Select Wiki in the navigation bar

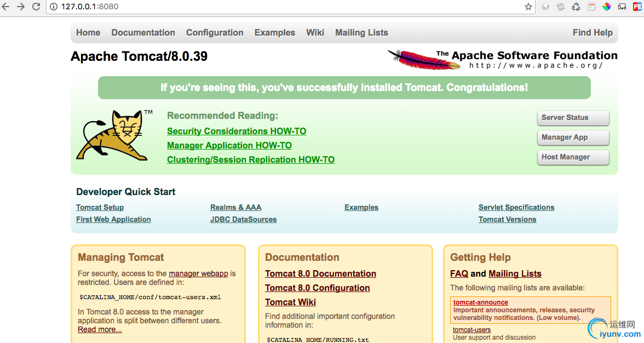coord(315,33)
